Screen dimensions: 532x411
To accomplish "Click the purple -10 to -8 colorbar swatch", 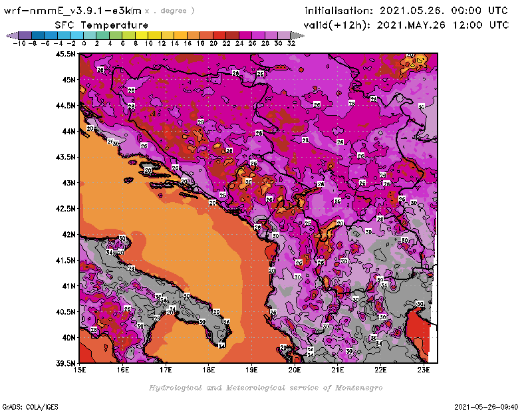I will [25, 35].
